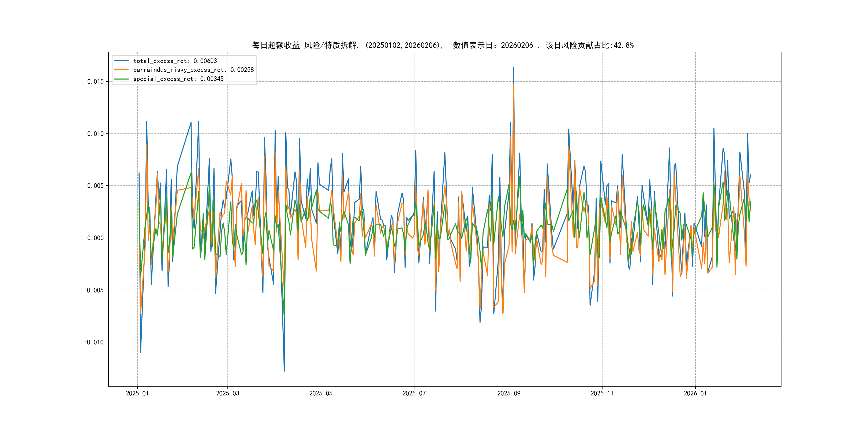Viewport: 868px width, 434px height.
Task: Select the special_excess_ret: 0.00345 legend label
Action: point(178,79)
